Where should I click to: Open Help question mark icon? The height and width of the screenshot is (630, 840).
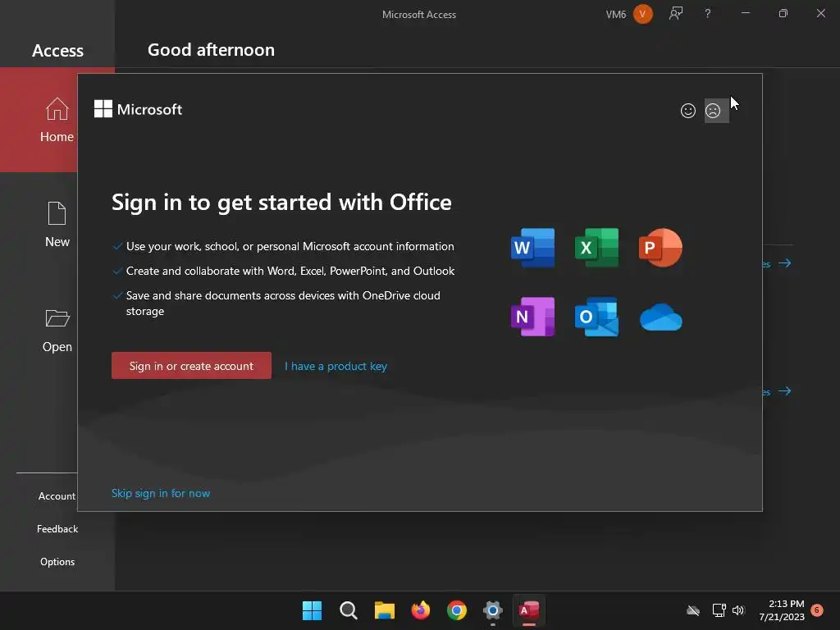pos(708,14)
